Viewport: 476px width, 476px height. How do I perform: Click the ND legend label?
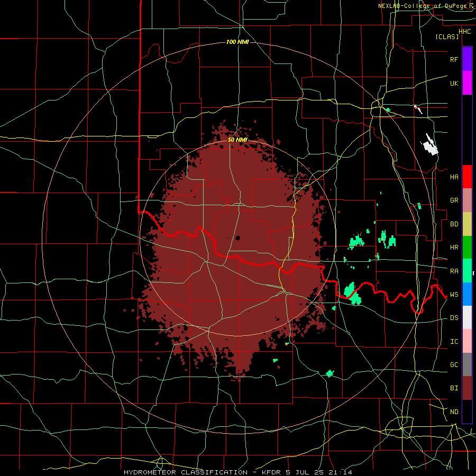point(454,412)
